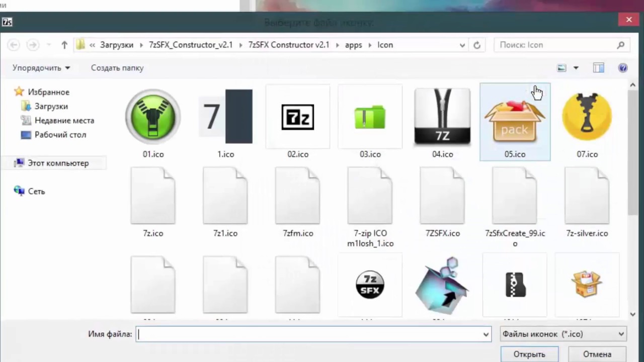Expand the hidden breadcrumb path chevron
The image size is (644, 362).
coord(93,45)
